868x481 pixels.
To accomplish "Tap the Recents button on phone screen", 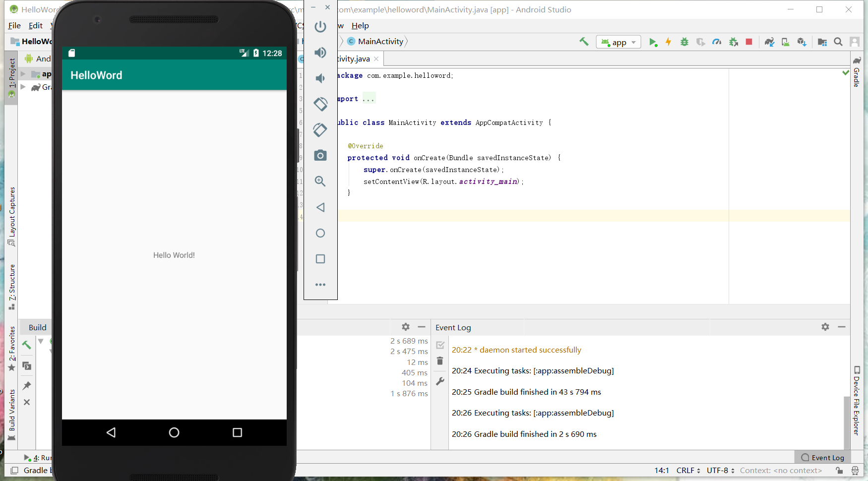I will click(237, 433).
